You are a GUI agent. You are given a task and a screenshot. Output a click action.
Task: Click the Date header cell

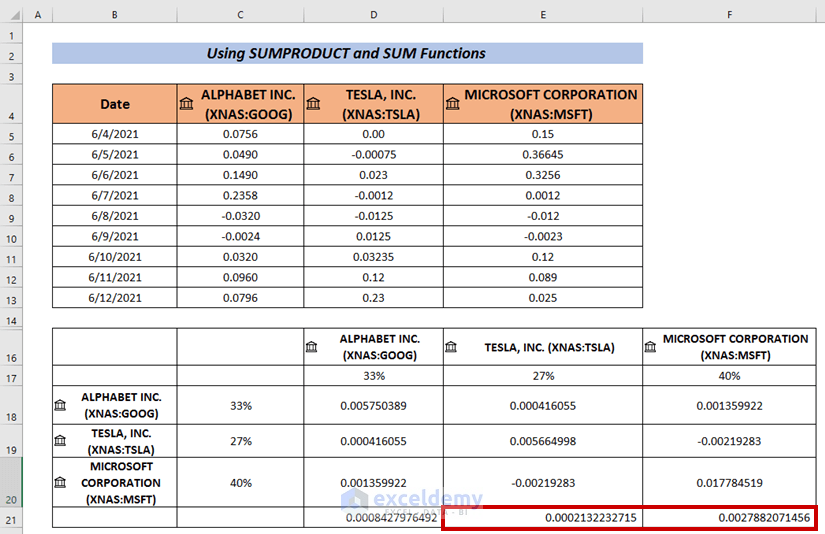[115, 104]
